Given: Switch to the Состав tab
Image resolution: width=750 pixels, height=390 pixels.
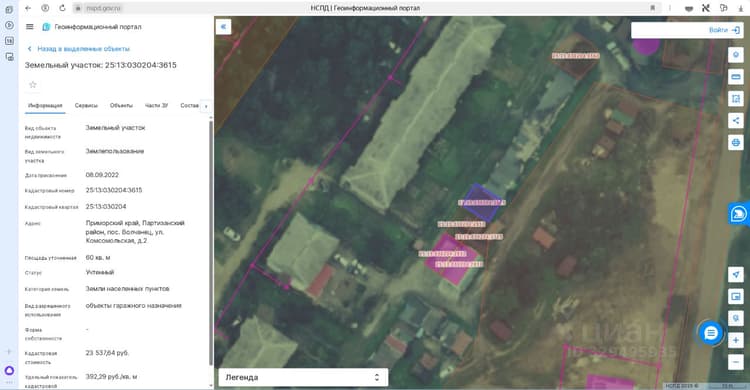Looking at the screenshot, I should [189, 105].
